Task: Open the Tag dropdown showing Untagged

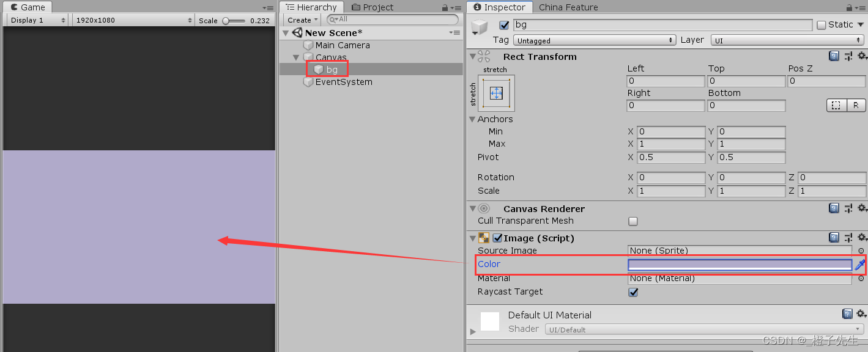Action: click(594, 40)
